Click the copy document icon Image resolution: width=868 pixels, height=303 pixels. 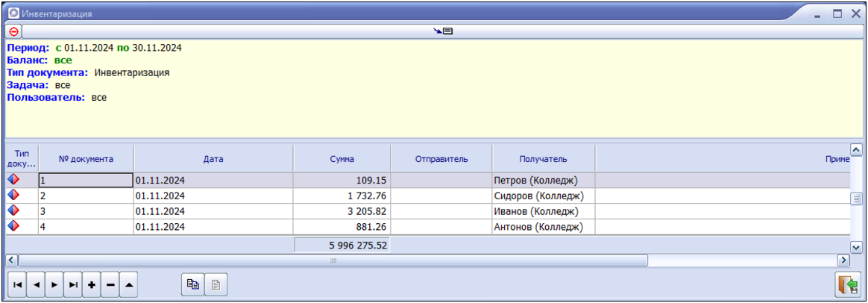(x=192, y=284)
